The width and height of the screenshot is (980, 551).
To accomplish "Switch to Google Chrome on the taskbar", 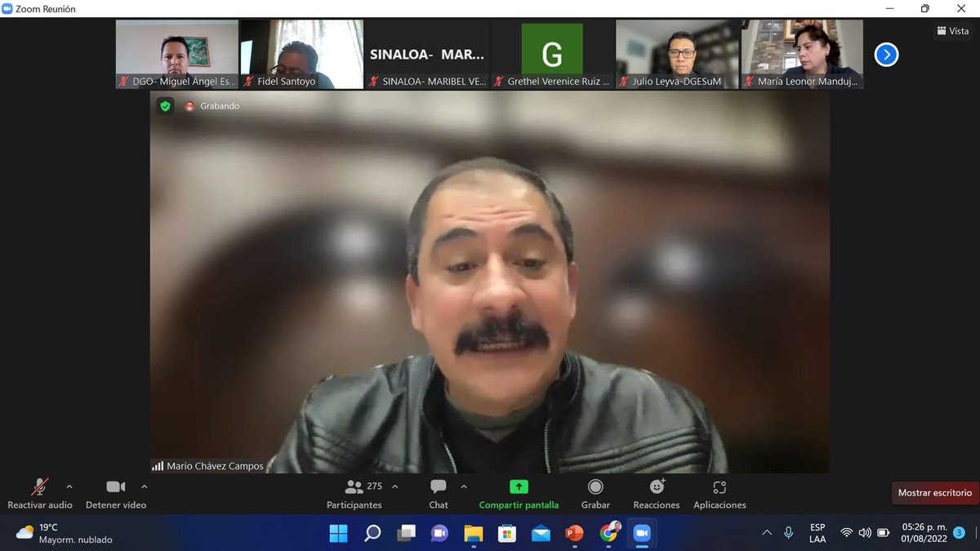I will [609, 534].
